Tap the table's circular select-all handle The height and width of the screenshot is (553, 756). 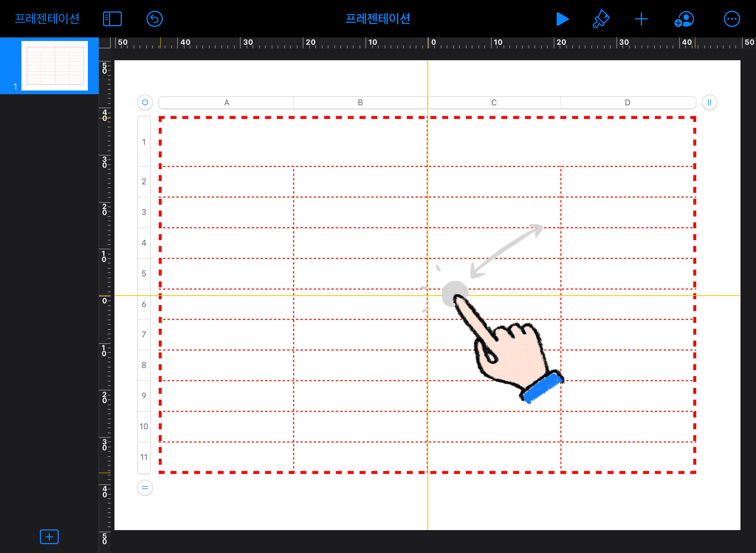[145, 102]
